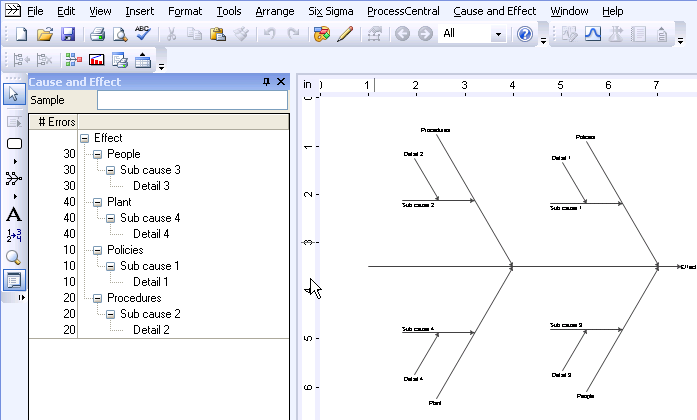The width and height of the screenshot is (697, 420).
Task: Click the Open folder icon
Action: click(x=45, y=34)
